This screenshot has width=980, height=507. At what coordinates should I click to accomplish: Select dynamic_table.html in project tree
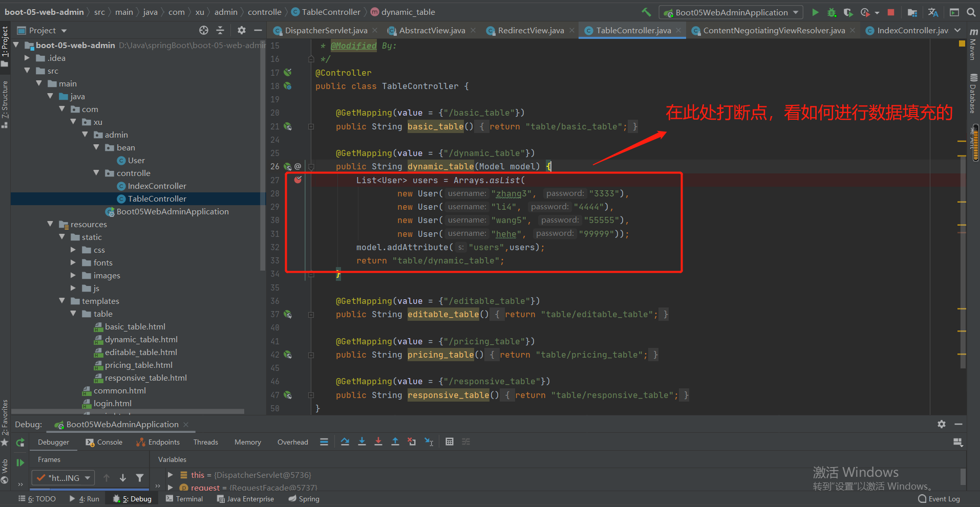coord(141,339)
